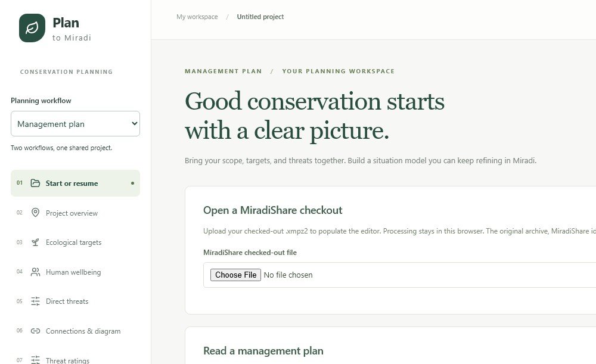Click the 'Good conservation starts with a clear picture.' headline
596x364 pixels.
314,116
